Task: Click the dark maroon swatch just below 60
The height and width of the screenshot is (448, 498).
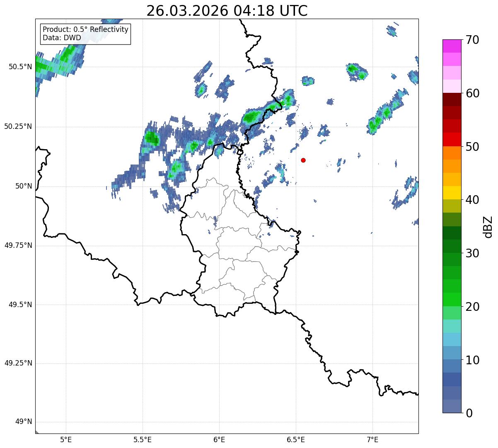Action: click(452, 99)
